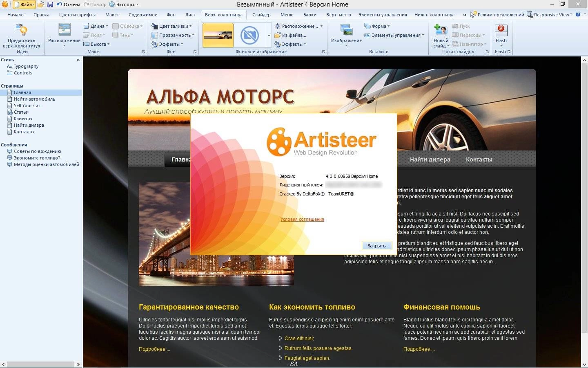Click the Save floppy disk icon
This screenshot has width=588, height=368.
50,4
